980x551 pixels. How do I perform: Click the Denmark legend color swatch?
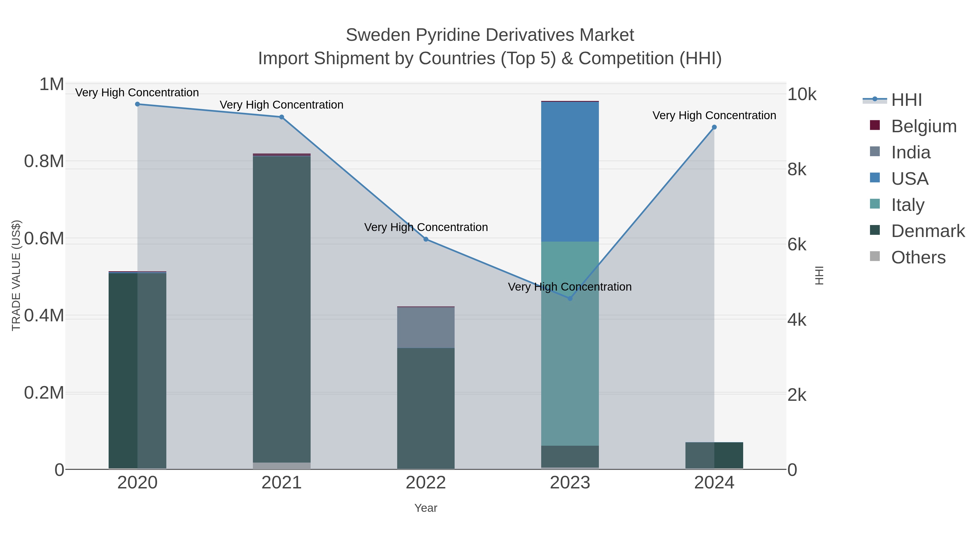pyautogui.click(x=875, y=230)
